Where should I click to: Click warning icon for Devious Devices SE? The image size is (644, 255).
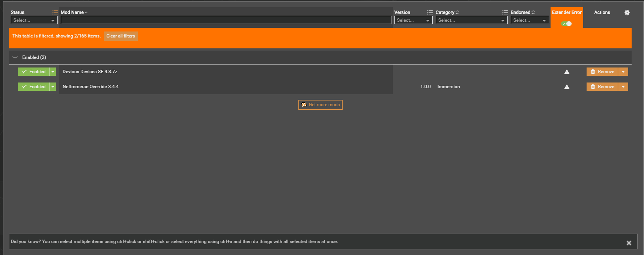click(567, 72)
